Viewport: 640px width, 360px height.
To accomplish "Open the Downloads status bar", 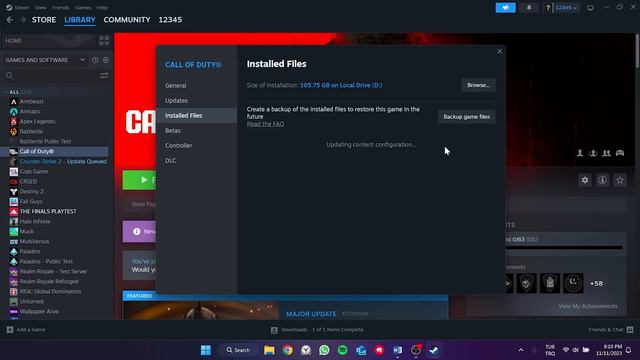I will pyautogui.click(x=317, y=329).
